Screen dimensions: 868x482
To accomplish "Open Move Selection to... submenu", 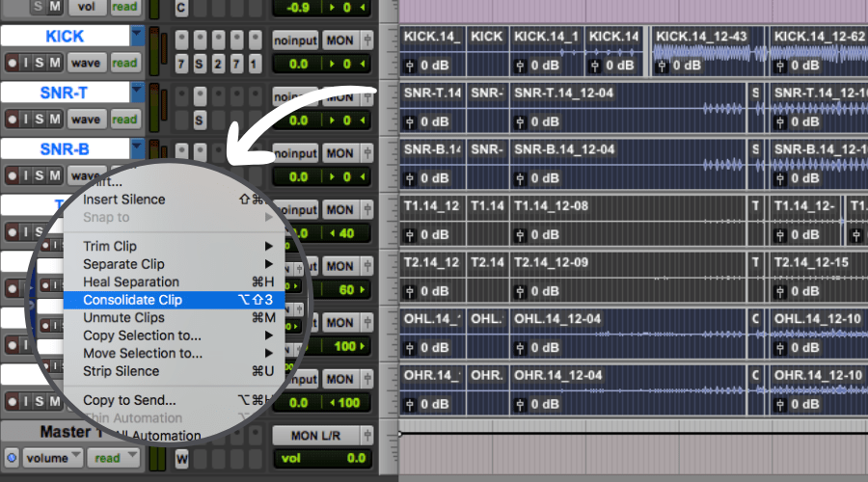I will 174,353.
